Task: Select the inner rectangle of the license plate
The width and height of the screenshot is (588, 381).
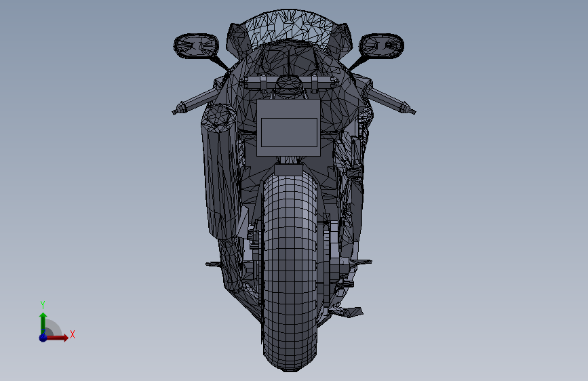Action: point(289,132)
